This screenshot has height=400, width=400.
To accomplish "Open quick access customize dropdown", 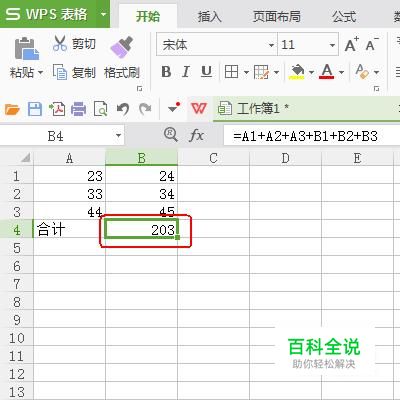I will click(174, 108).
